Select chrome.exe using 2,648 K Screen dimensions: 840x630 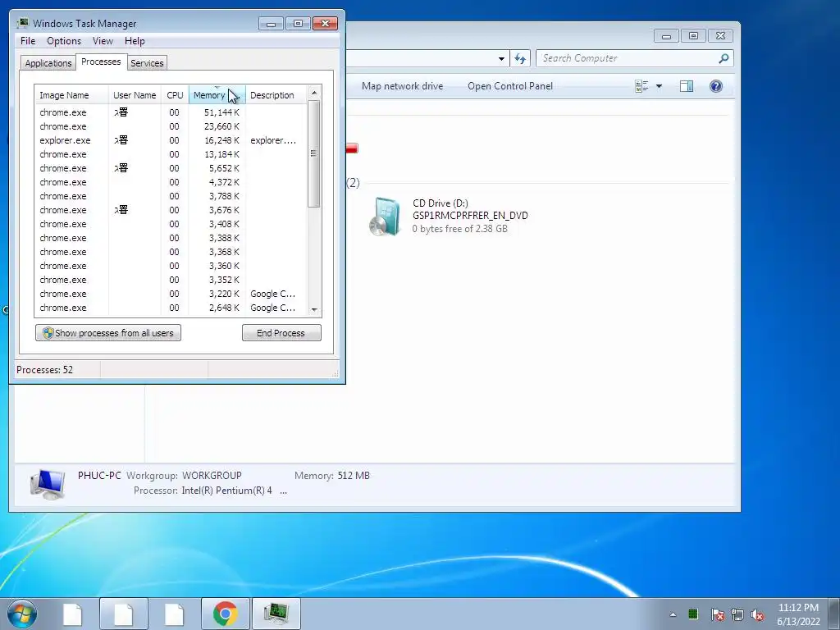click(x=171, y=308)
